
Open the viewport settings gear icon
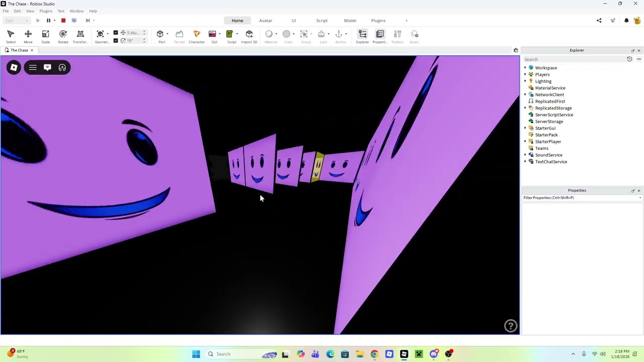click(516, 50)
